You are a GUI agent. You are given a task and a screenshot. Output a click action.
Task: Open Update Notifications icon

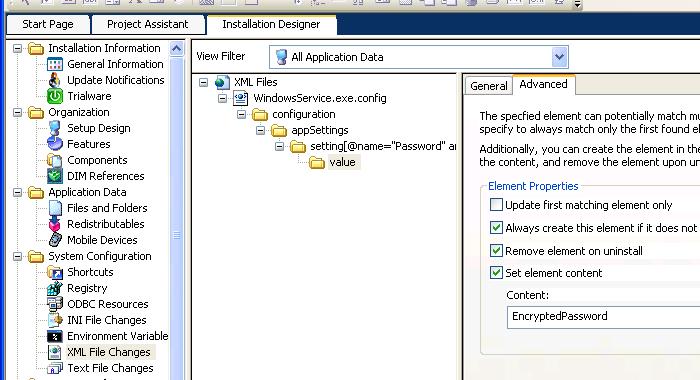(x=55, y=80)
